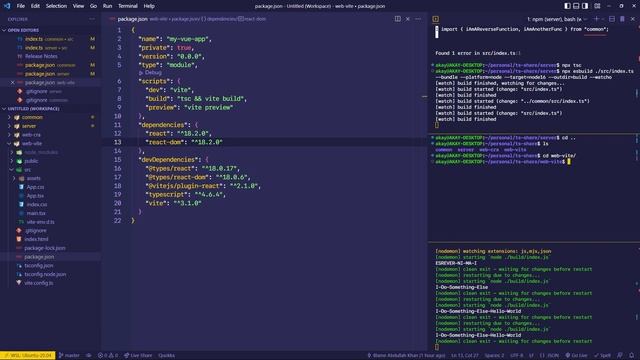
Task: Toggle bottom panel layout icon
Action: point(576,6)
